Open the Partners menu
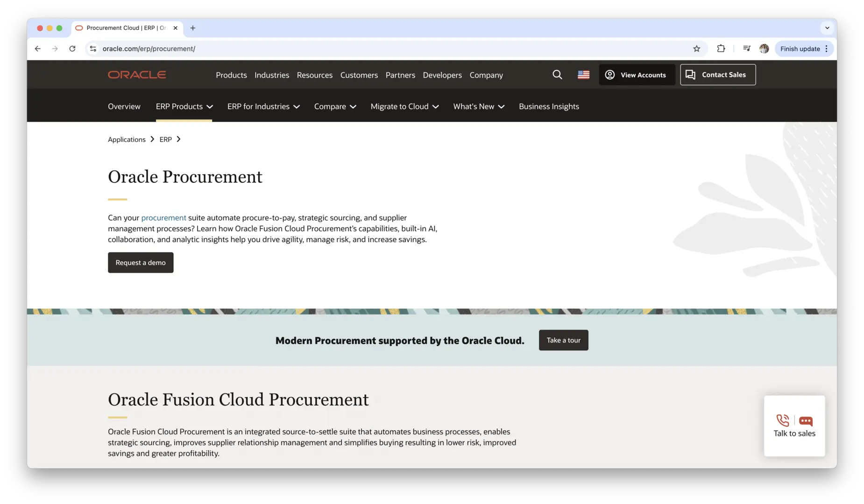This screenshot has width=864, height=504. [x=400, y=75]
